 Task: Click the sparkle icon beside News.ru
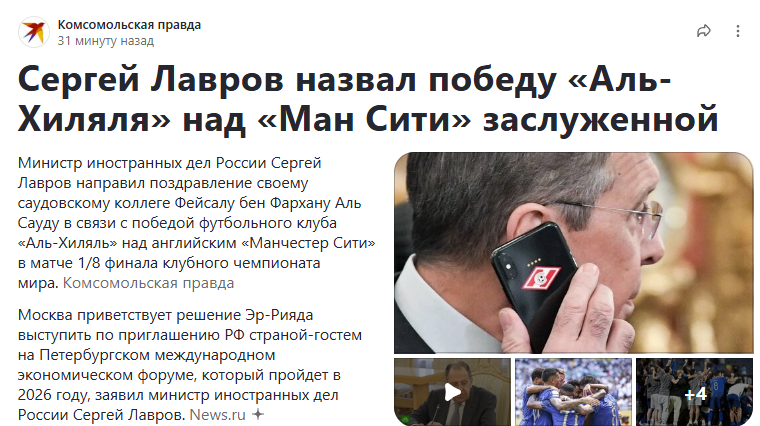click(x=258, y=415)
